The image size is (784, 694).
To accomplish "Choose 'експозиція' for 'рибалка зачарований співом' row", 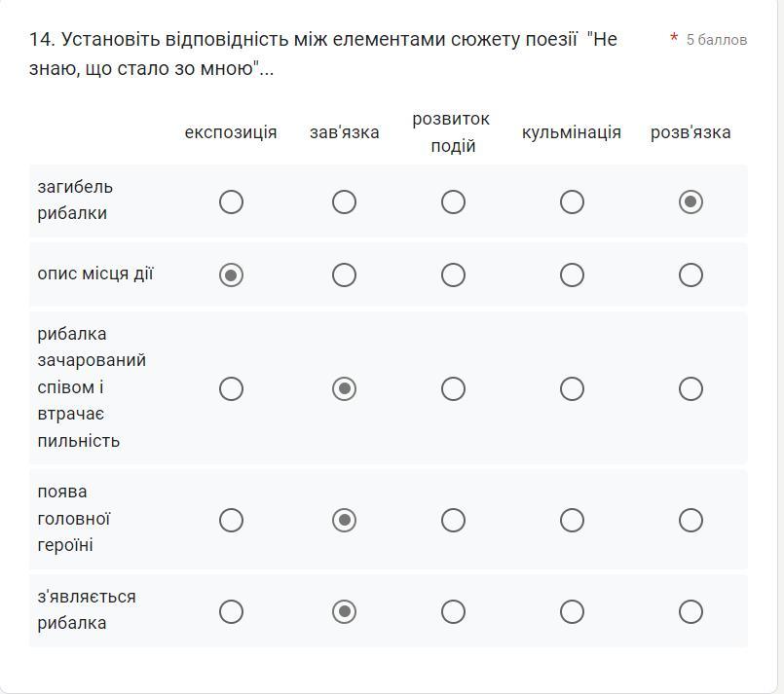I will [x=231, y=388].
